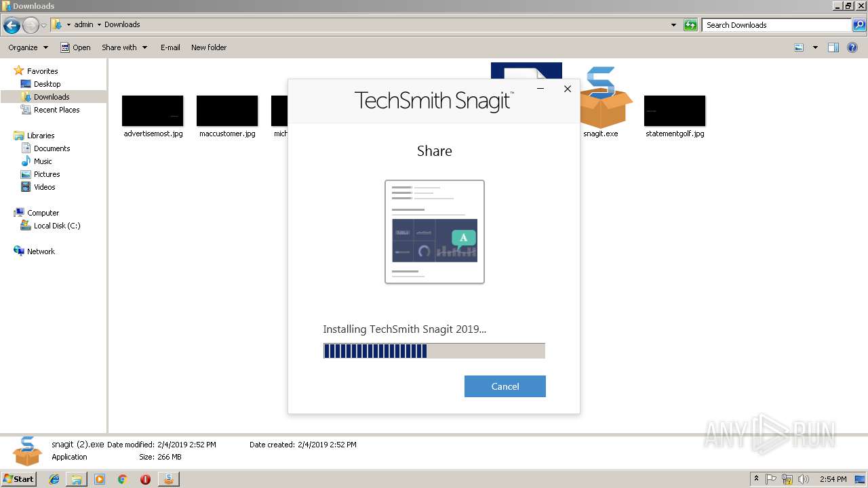Click the Share illustration in installer
868x488 pixels.
point(435,232)
